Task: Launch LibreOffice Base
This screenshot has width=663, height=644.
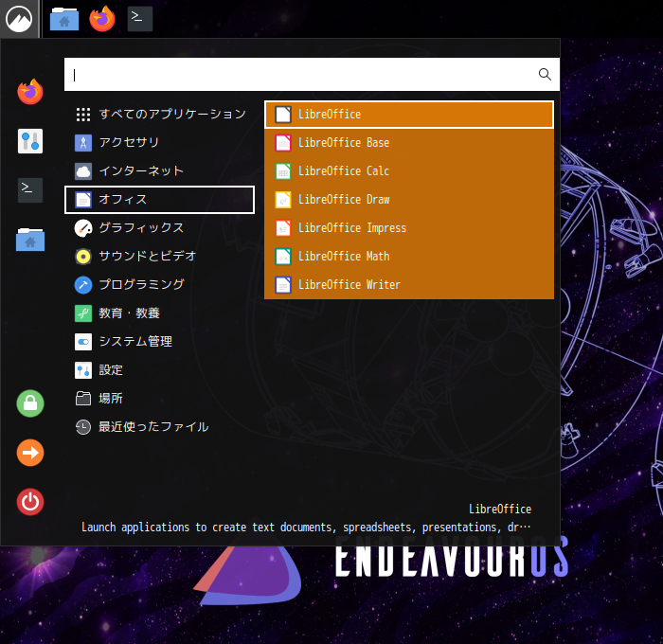Action: point(409,142)
